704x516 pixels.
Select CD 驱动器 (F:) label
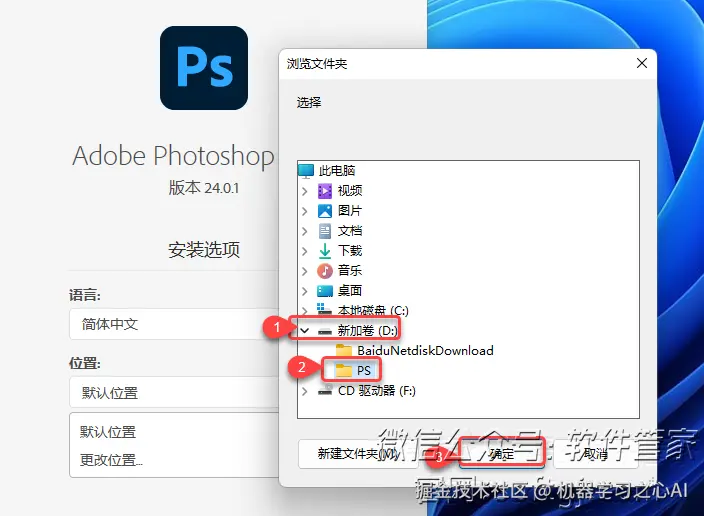[377, 391]
